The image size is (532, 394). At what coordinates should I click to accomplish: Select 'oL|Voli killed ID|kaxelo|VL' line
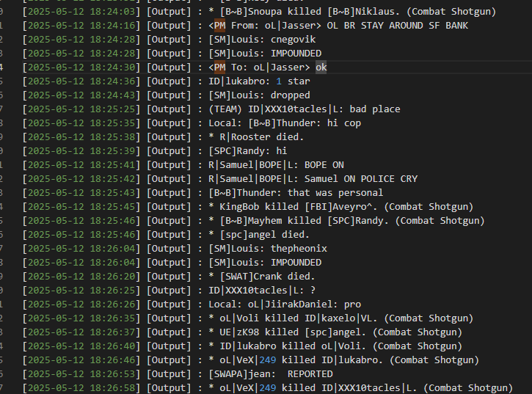248,318
